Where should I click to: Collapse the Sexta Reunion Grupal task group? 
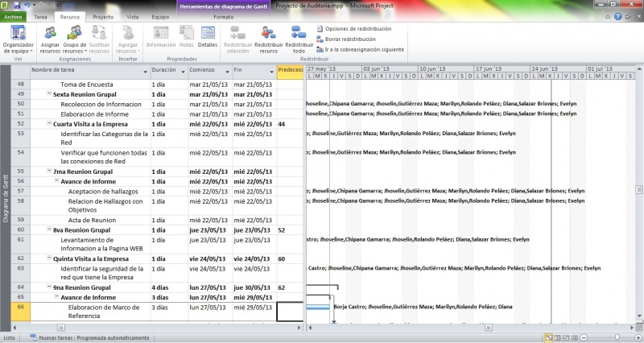tap(49, 94)
